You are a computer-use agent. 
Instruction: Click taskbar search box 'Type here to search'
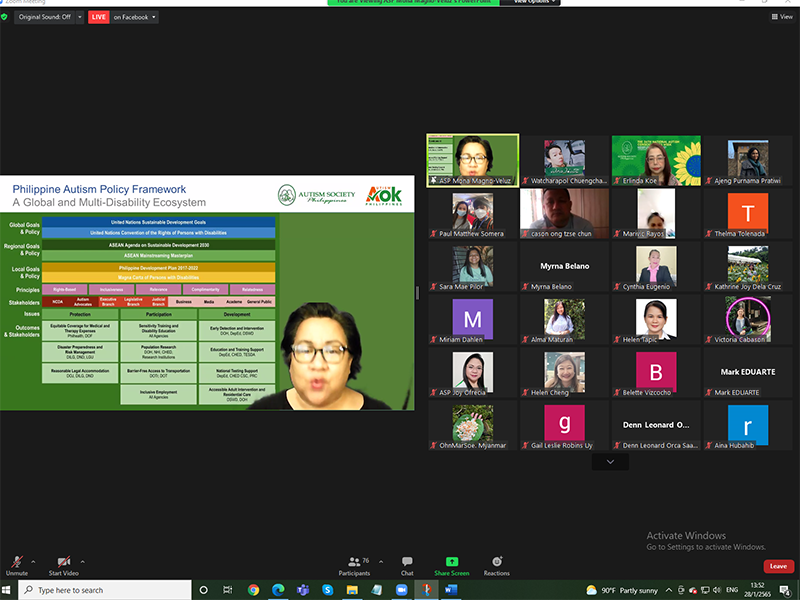click(106, 590)
